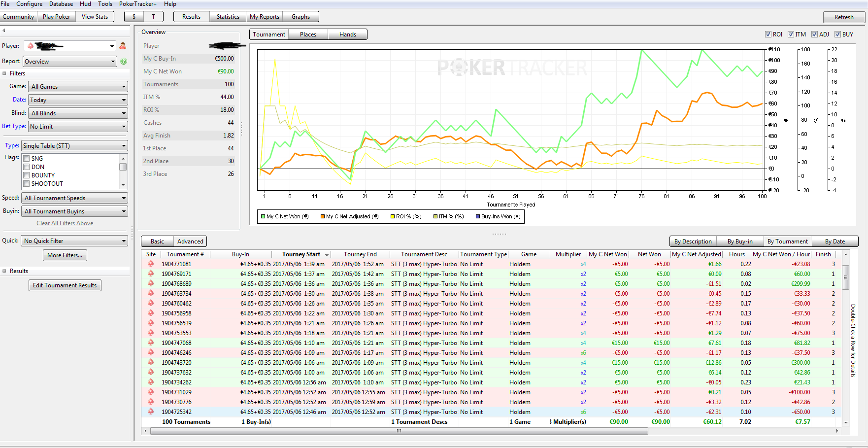Click site icon for tournament 1904725342
868x448 pixels.
151,412
